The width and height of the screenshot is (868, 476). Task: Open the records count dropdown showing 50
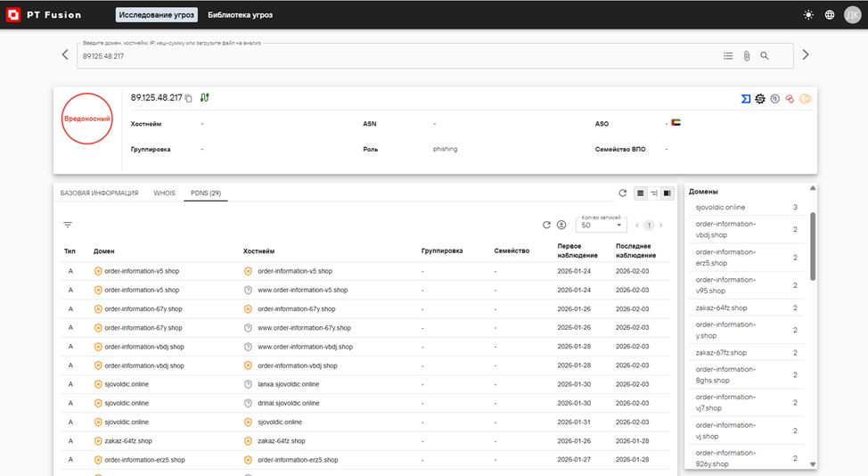[602, 226]
